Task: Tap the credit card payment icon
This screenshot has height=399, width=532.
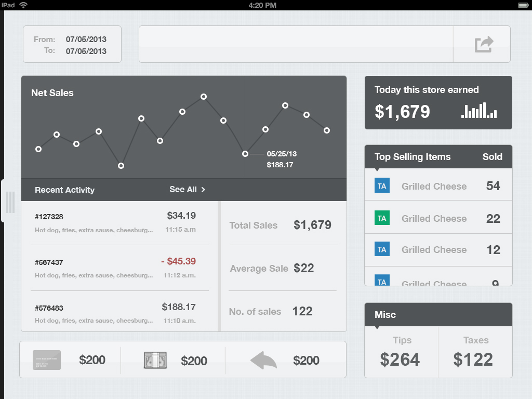Action: click(x=46, y=360)
